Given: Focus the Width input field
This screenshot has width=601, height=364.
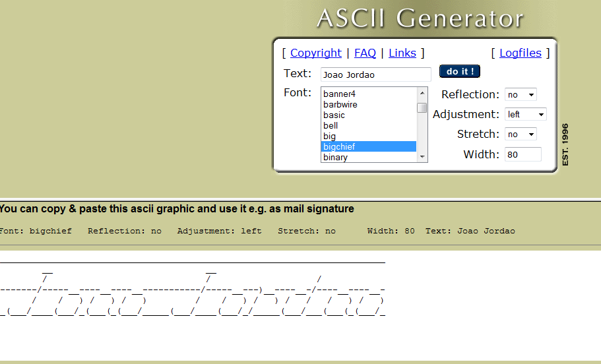Looking at the screenshot, I should (x=522, y=154).
